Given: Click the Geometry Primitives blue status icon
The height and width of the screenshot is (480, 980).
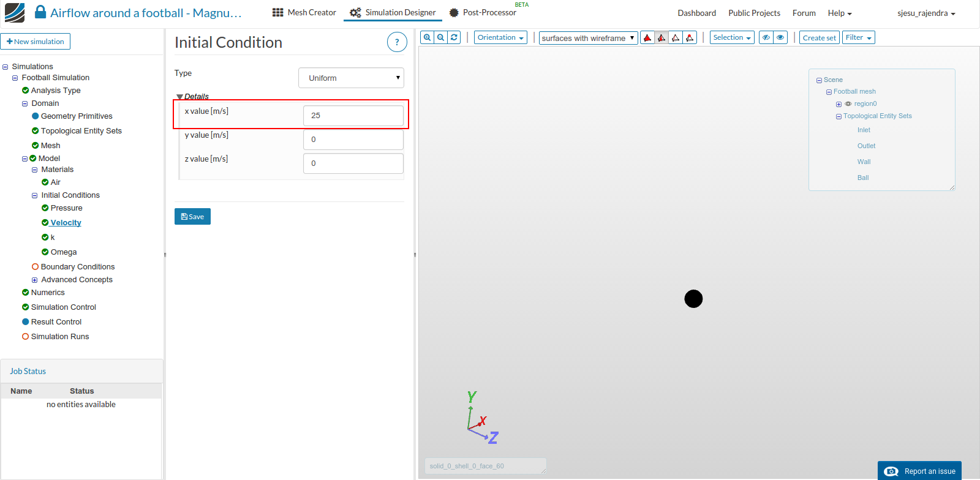Looking at the screenshot, I should click(35, 116).
